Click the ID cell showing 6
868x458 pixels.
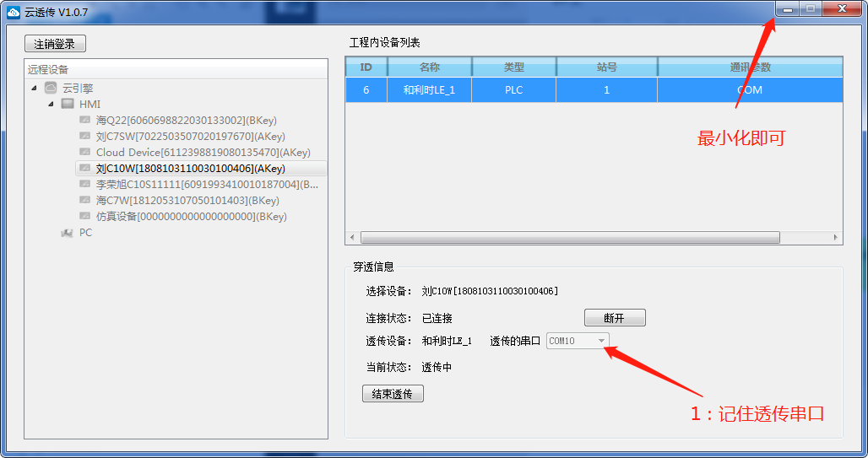pos(366,89)
